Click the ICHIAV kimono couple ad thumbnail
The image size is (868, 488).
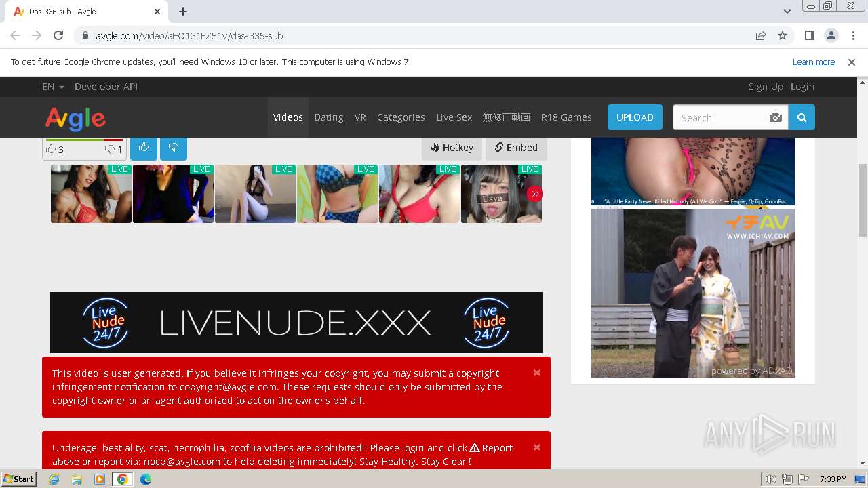692,293
